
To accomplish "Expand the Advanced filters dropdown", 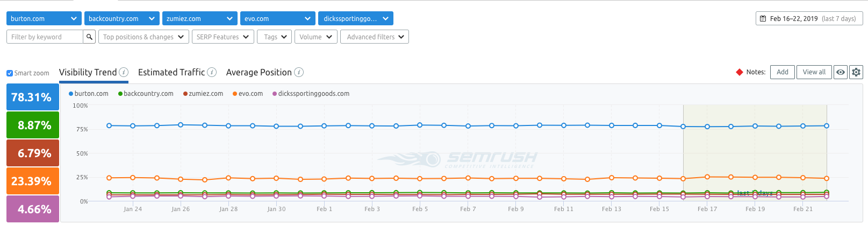I will pos(375,37).
